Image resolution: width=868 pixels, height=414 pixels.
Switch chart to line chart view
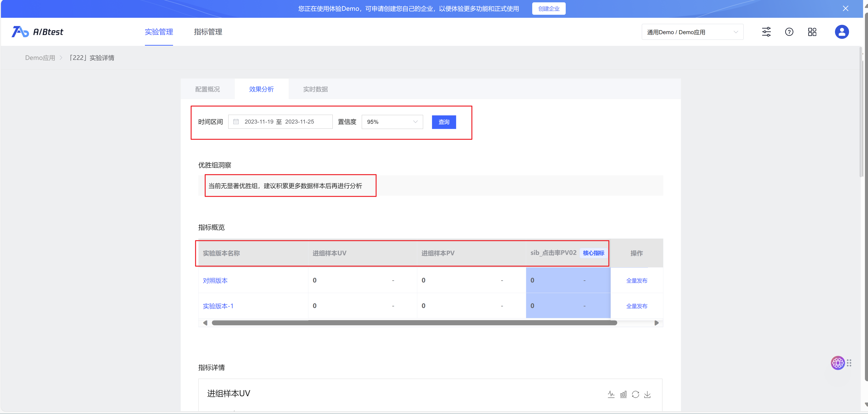tap(611, 394)
